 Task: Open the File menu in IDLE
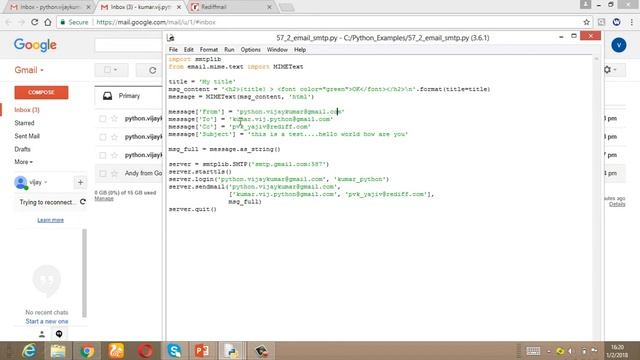[173, 49]
